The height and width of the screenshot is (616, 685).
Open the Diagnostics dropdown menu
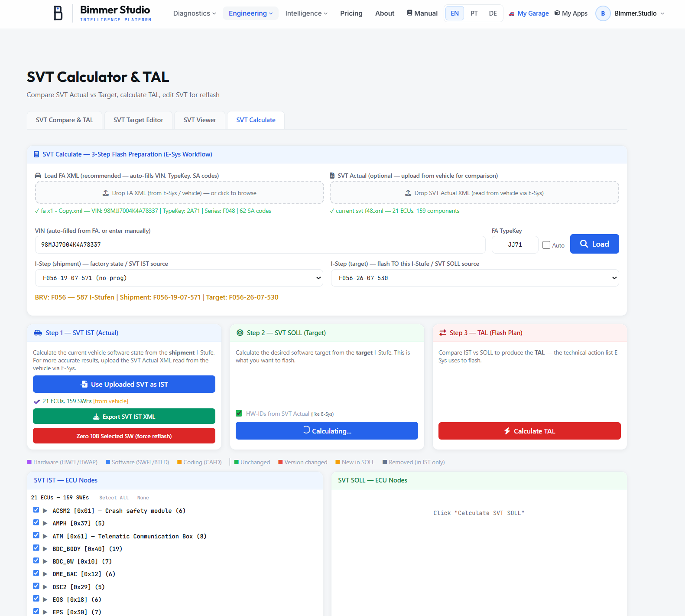point(195,13)
